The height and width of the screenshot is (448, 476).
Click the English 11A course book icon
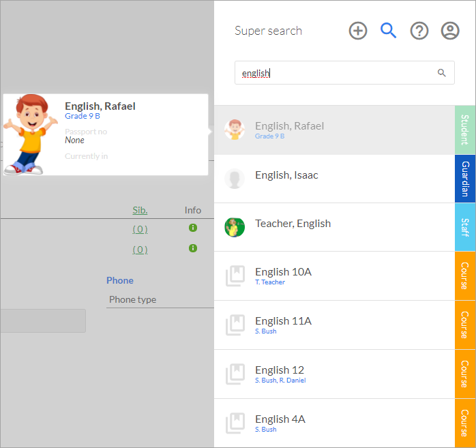tap(235, 325)
